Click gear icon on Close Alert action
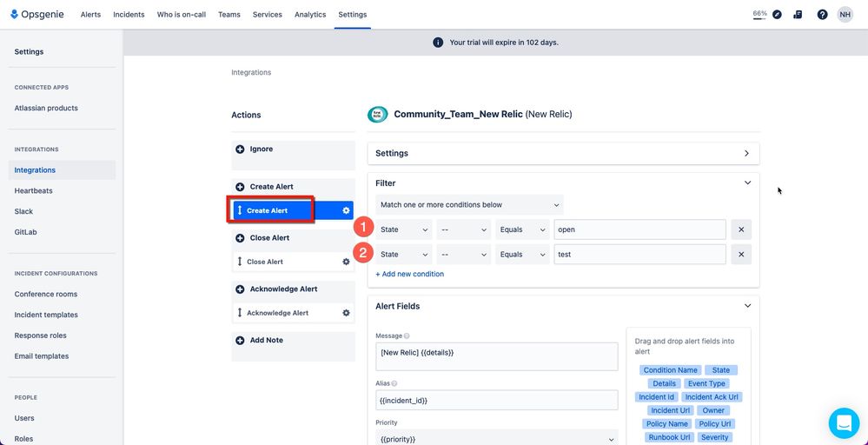Screen dimensions: 868x445 pyautogui.click(x=346, y=262)
